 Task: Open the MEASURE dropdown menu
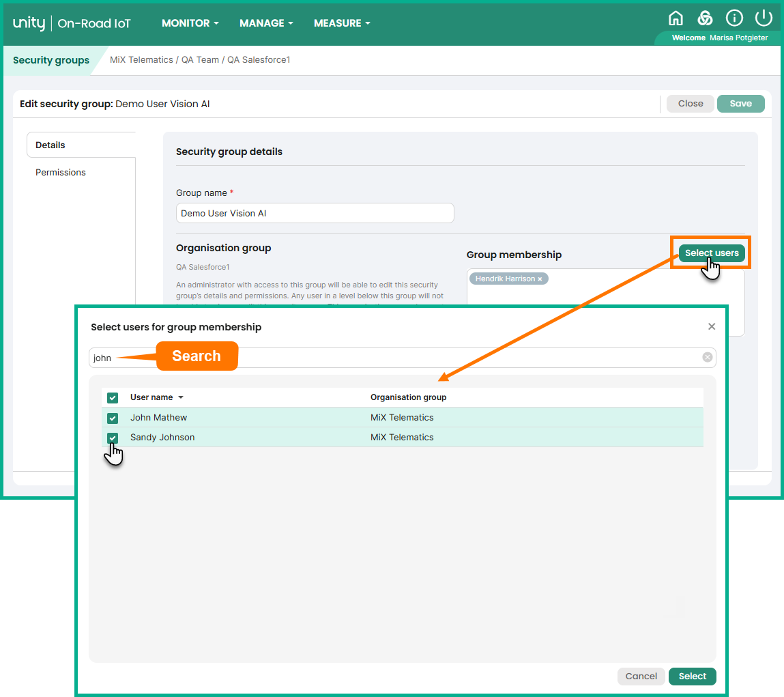pos(342,23)
